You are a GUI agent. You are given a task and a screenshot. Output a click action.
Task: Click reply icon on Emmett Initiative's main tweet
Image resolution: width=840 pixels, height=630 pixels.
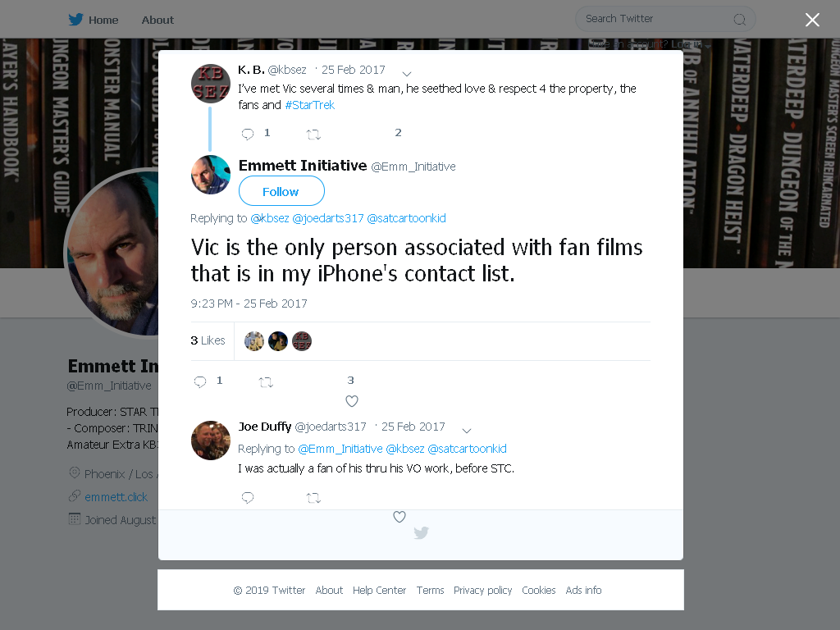[200, 381]
